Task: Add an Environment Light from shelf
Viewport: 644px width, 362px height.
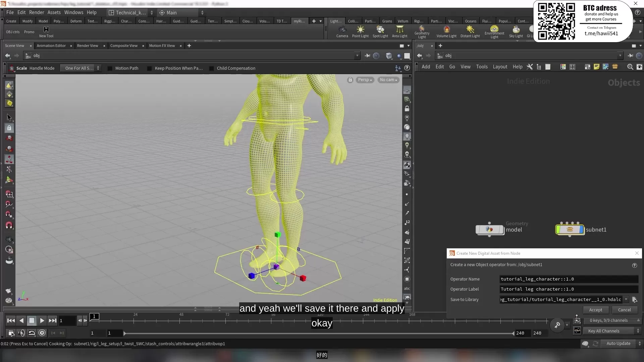Action: pyautogui.click(x=494, y=32)
